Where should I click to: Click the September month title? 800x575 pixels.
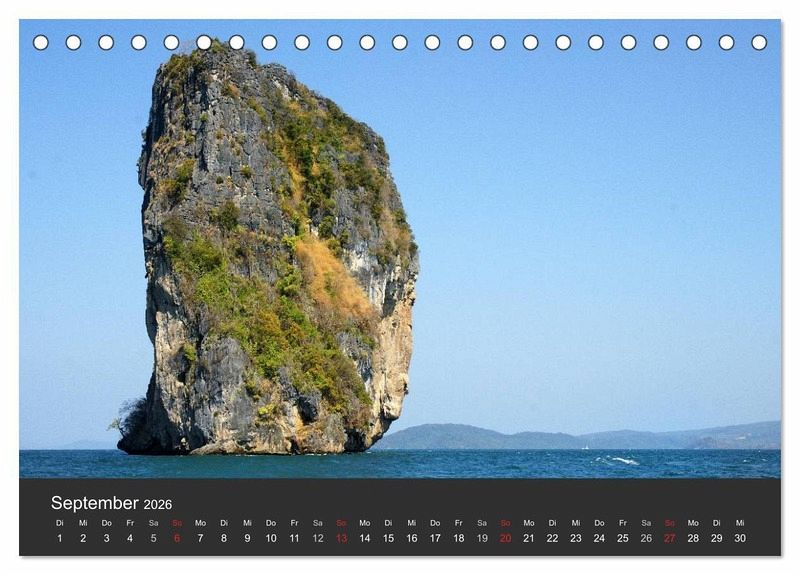(x=95, y=503)
